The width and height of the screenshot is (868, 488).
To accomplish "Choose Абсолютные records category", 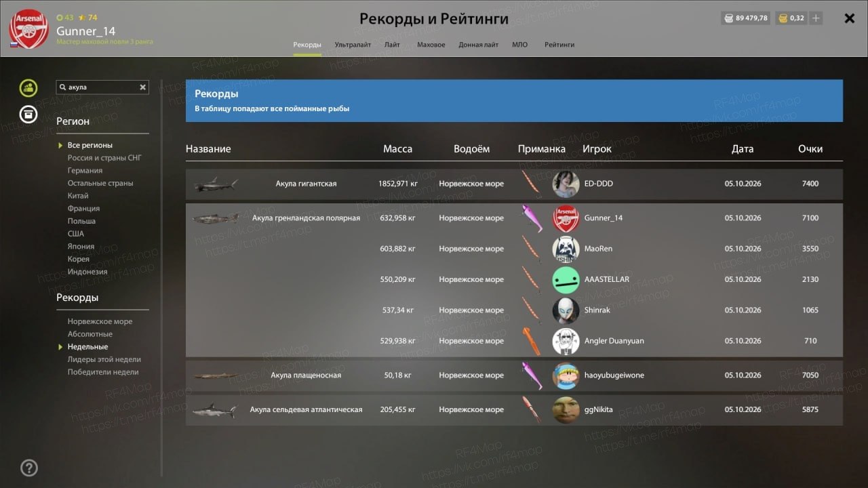I will [90, 334].
